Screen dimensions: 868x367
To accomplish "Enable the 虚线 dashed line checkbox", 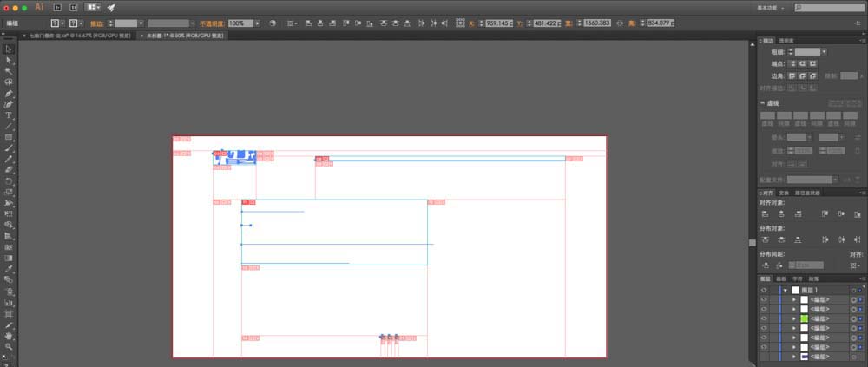I will pyautogui.click(x=763, y=102).
